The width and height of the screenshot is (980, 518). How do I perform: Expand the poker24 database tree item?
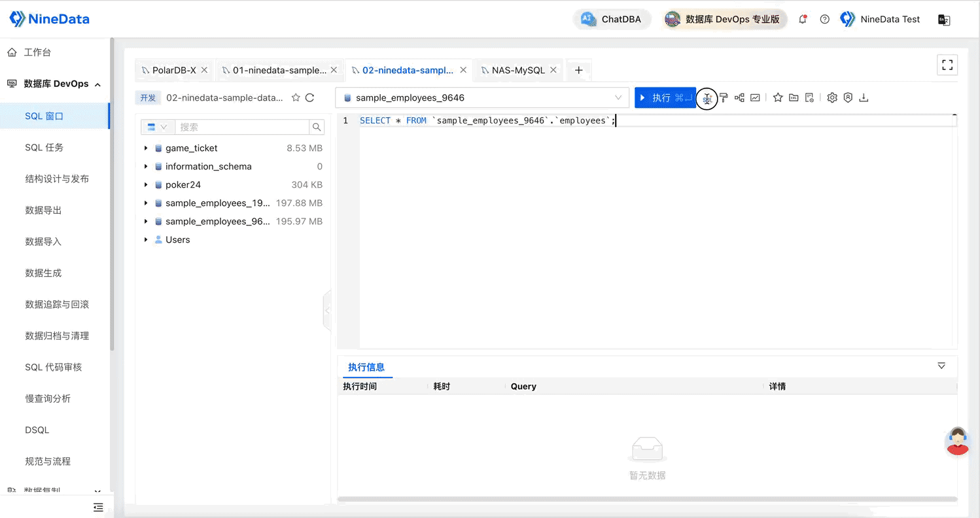tap(146, 185)
